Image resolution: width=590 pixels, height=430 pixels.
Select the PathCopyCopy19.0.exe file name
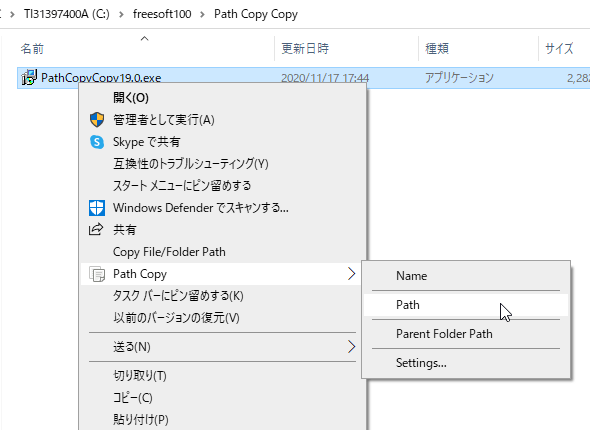coord(101,77)
